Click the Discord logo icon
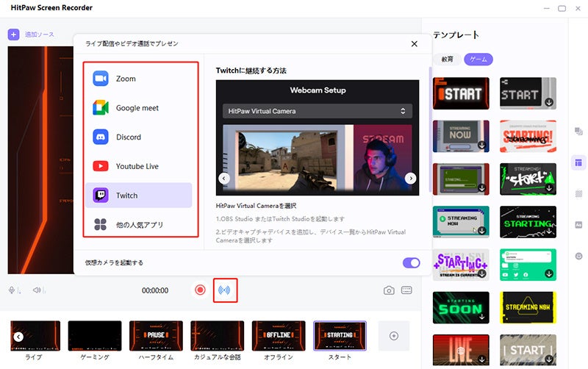Screen dimensions: 588x369 (101, 137)
